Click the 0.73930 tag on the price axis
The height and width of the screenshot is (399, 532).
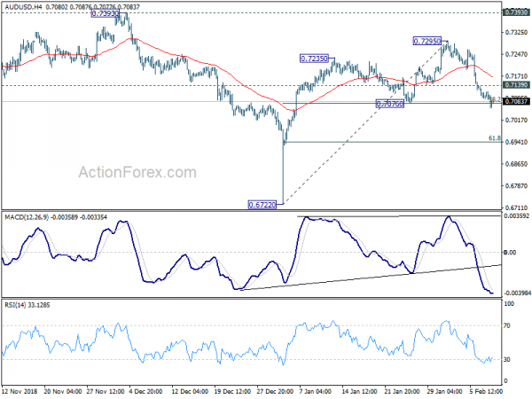point(516,12)
